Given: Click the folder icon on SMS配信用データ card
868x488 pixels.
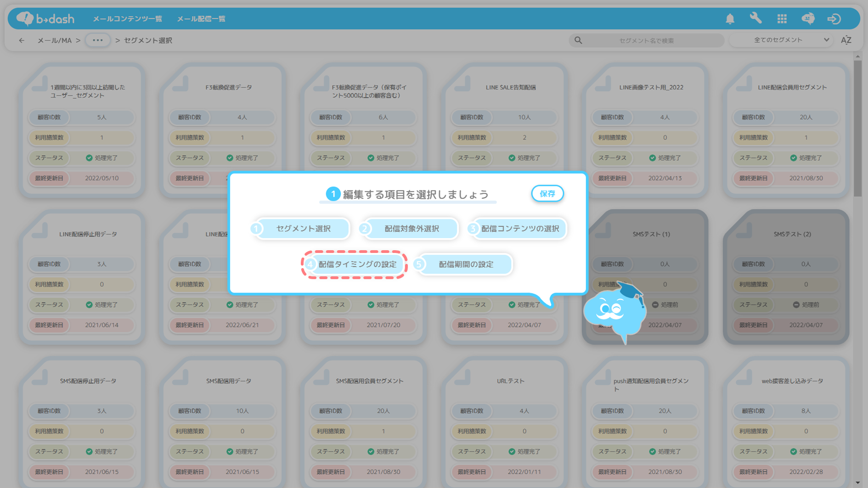Looking at the screenshot, I should 180,377.
